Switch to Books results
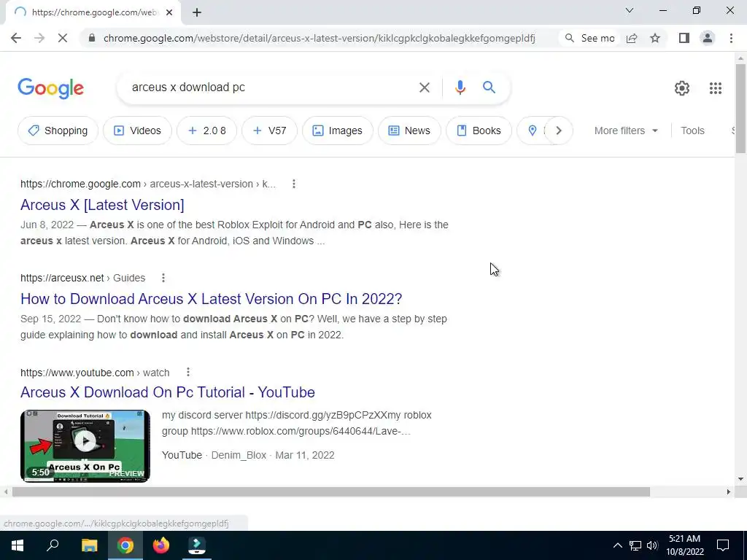Viewport: 747px width, 560px height. click(x=479, y=131)
